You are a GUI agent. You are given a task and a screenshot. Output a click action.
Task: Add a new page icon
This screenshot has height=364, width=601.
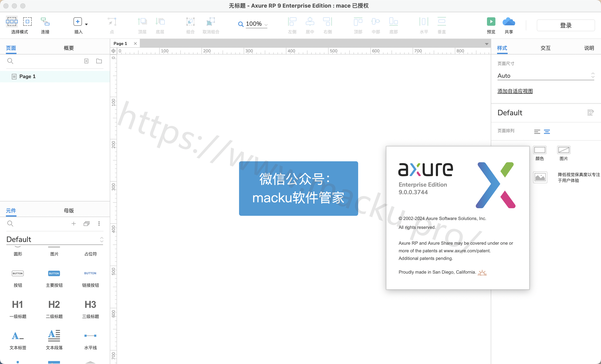coord(86,61)
